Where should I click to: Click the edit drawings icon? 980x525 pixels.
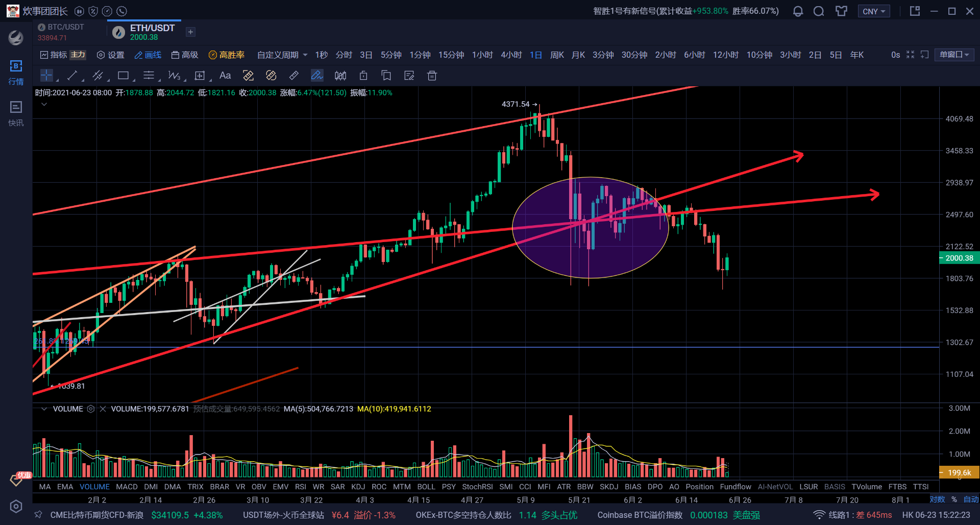409,76
